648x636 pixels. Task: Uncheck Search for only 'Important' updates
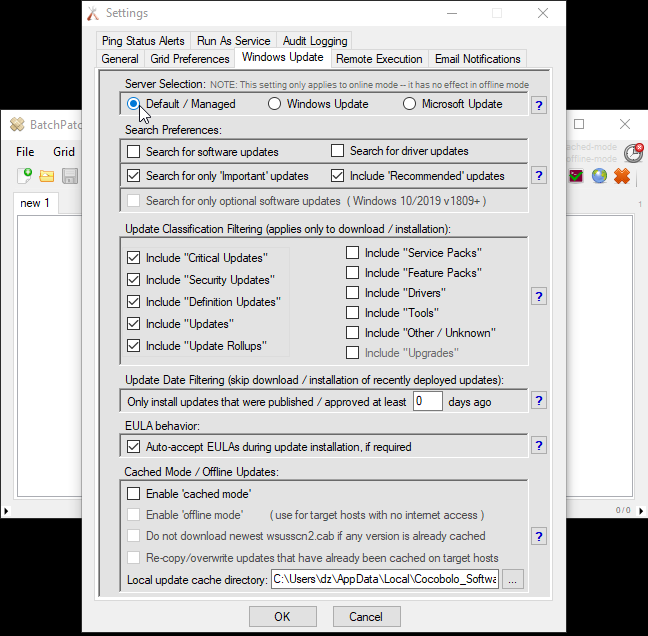133,176
